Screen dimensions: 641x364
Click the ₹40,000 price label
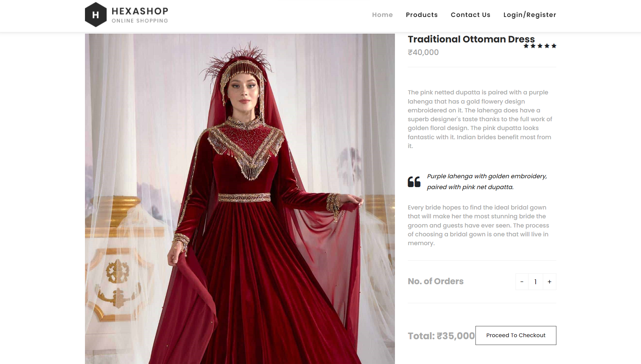(423, 52)
